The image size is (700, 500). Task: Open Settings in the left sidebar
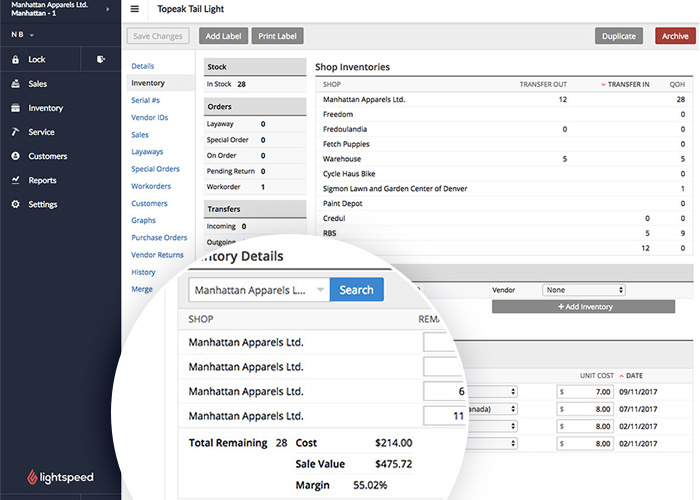pyautogui.click(x=43, y=204)
